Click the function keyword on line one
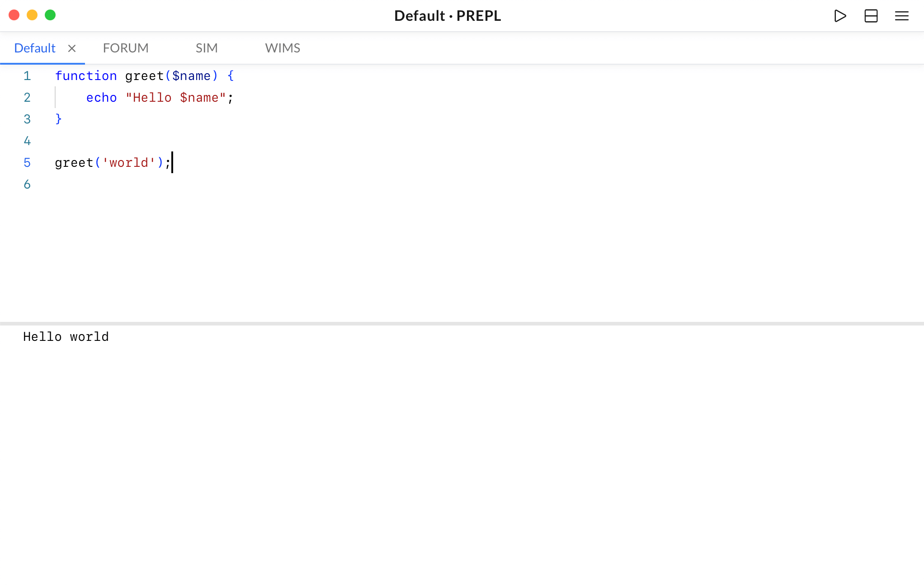This screenshot has height=585, width=924. [x=86, y=76]
